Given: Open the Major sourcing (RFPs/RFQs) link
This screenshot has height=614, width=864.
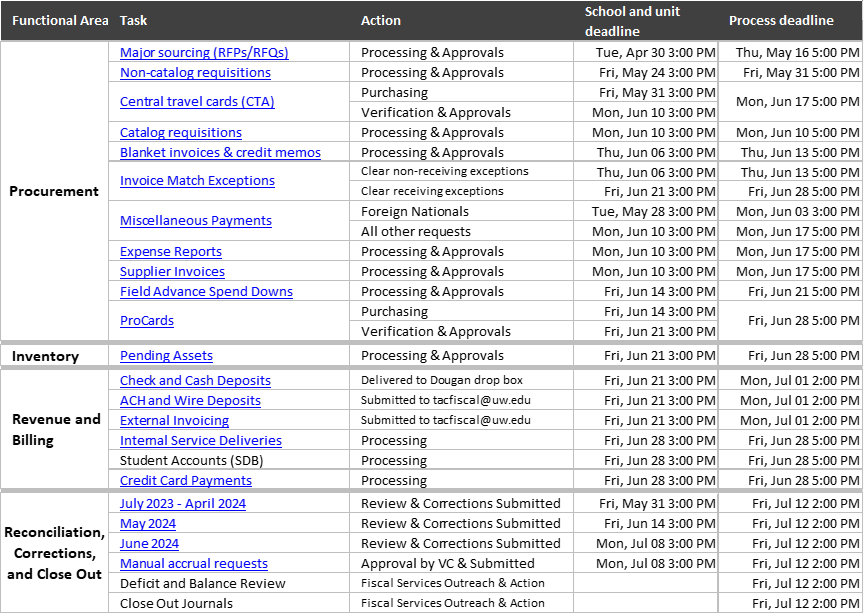Looking at the screenshot, I should pyautogui.click(x=204, y=52).
